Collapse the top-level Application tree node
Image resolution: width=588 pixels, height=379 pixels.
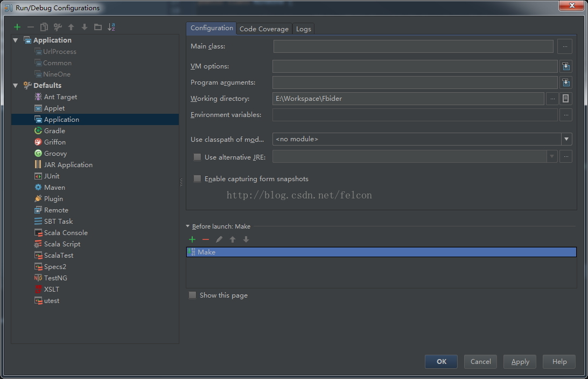[16, 40]
